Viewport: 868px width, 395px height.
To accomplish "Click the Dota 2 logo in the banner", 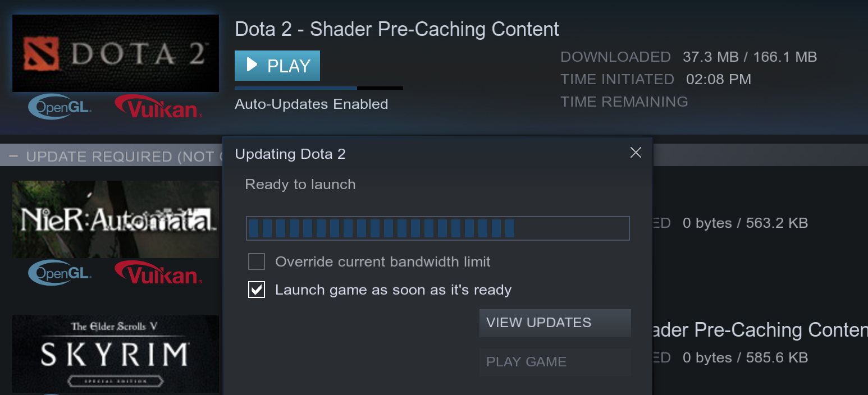I will pyautogui.click(x=115, y=53).
